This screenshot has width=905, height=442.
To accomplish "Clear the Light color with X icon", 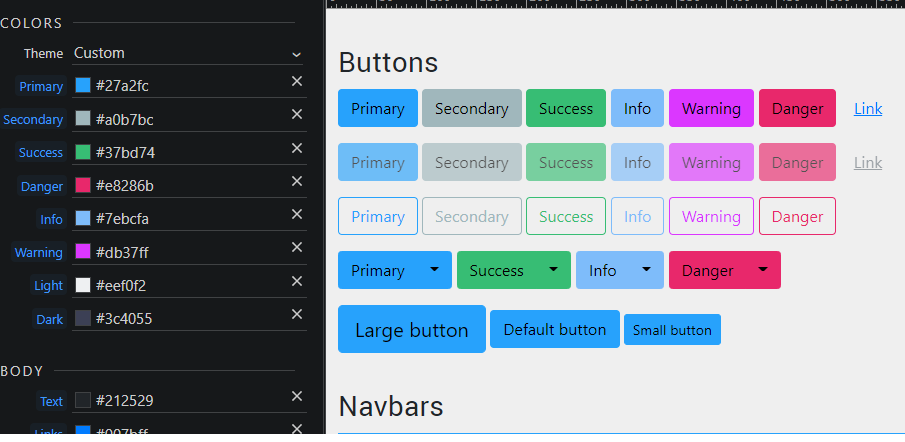I will [x=297, y=281].
